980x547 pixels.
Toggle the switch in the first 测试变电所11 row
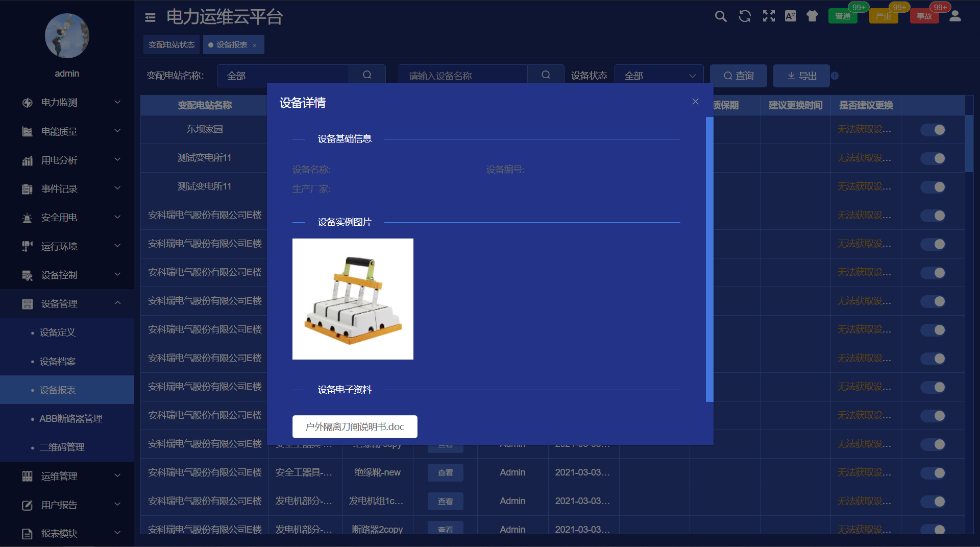[933, 158]
